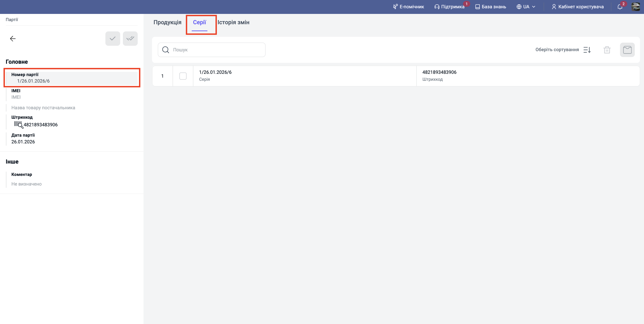Click the barcode scan icon
This screenshot has height=324, width=644.
click(x=18, y=124)
